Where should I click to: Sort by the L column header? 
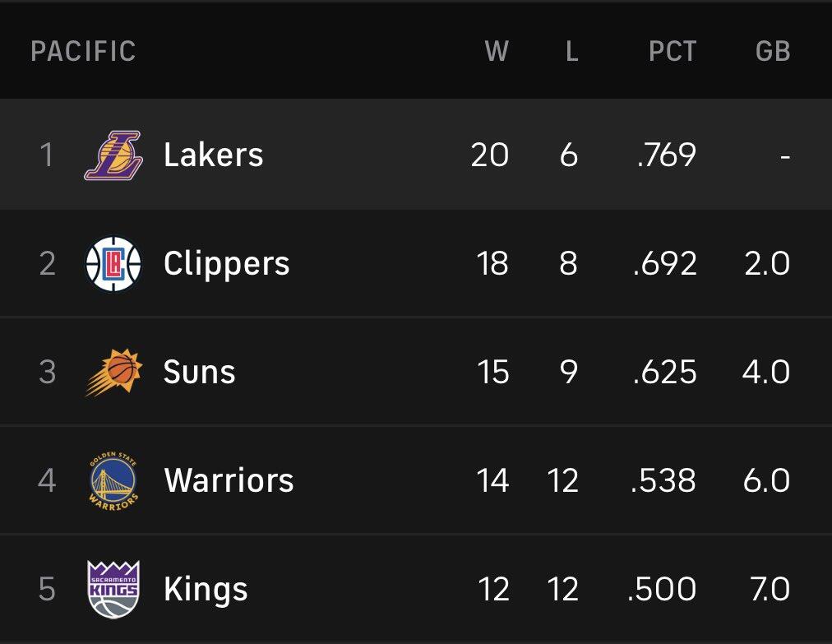(x=571, y=52)
